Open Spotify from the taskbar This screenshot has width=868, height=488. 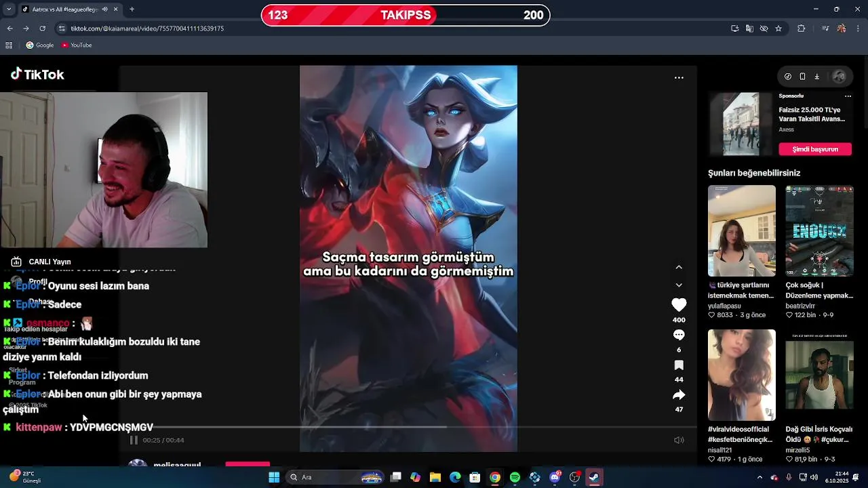[x=515, y=477]
